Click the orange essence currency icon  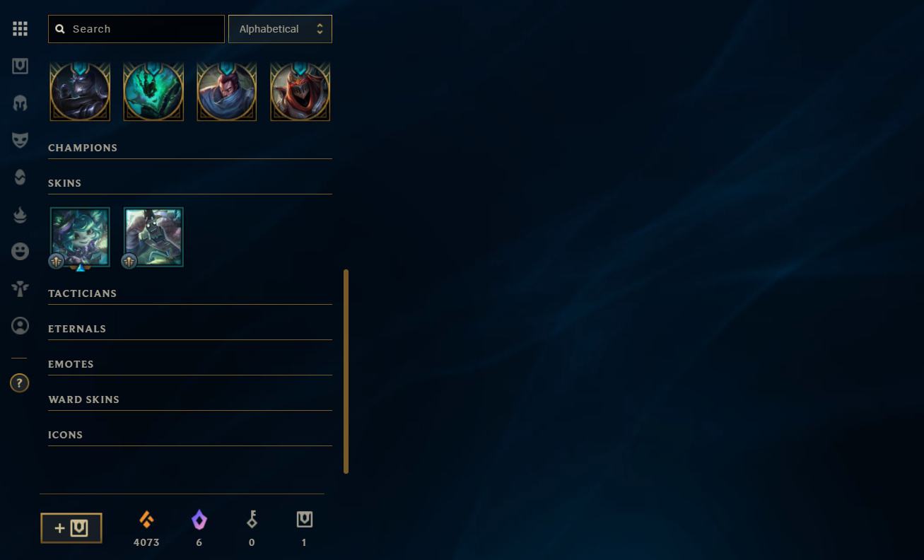146,520
